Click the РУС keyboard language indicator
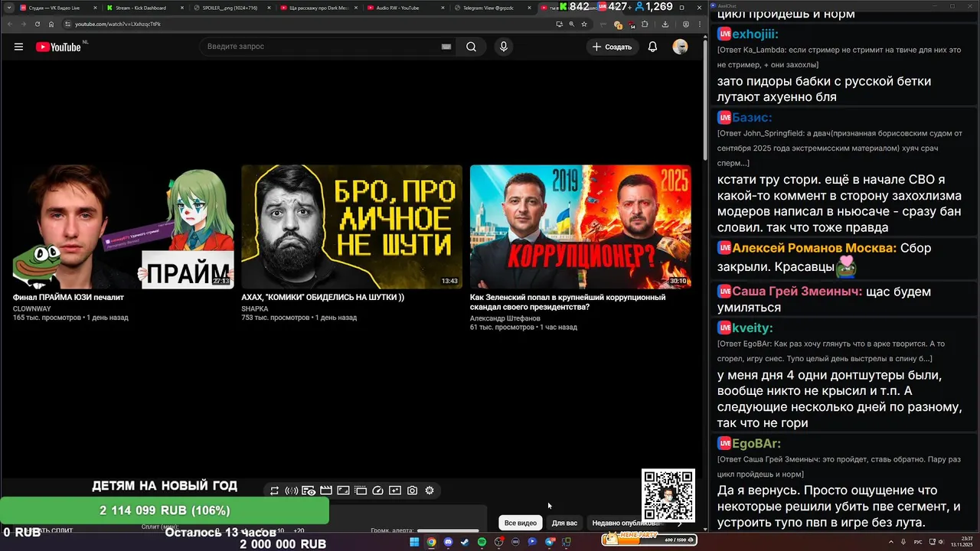Image resolution: width=980 pixels, height=551 pixels. tap(919, 542)
